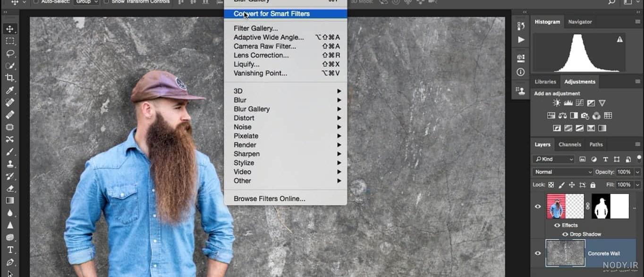Open the layer Kind filter dropdown
The height and width of the screenshot is (277, 644).
click(x=553, y=159)
